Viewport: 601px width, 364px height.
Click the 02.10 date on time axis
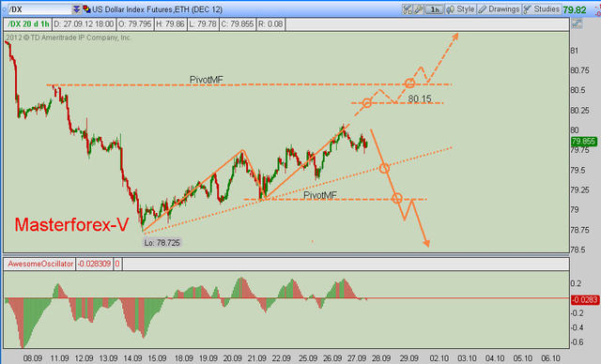(439, 358)
